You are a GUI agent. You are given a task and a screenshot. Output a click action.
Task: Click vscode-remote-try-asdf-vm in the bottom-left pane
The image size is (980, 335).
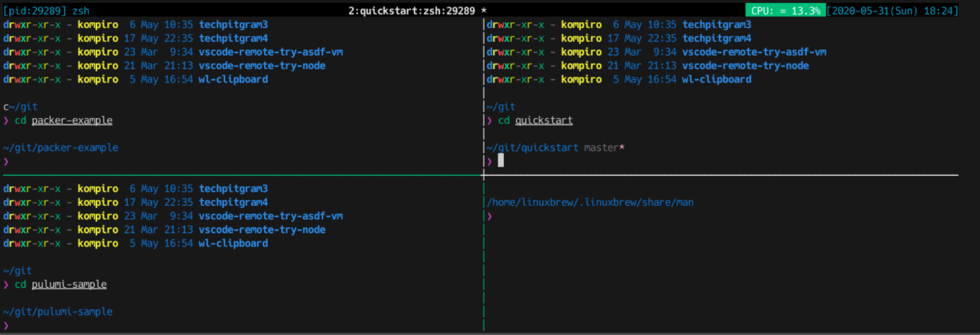(x=271, y=215)
